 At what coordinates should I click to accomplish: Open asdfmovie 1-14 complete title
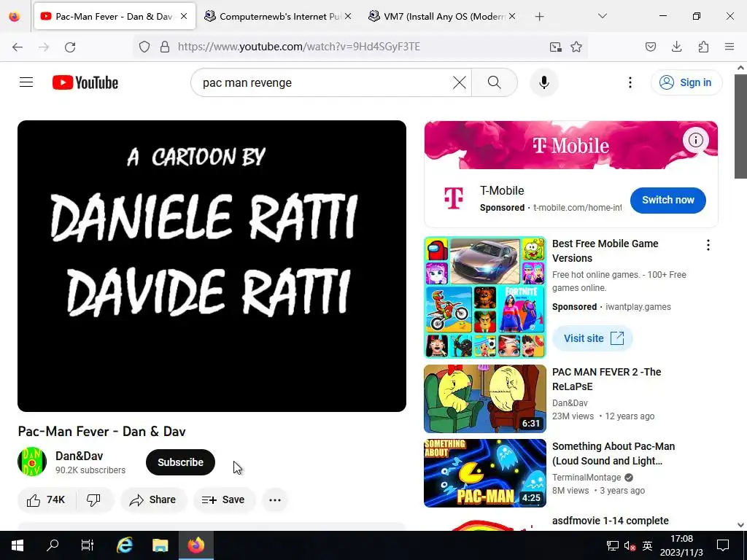(x=611, y=521)
